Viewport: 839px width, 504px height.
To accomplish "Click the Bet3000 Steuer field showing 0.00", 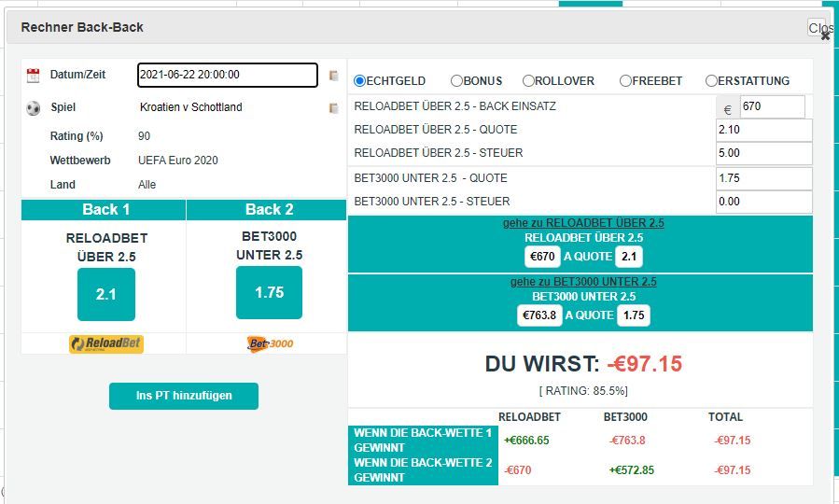I will (764, 202).
